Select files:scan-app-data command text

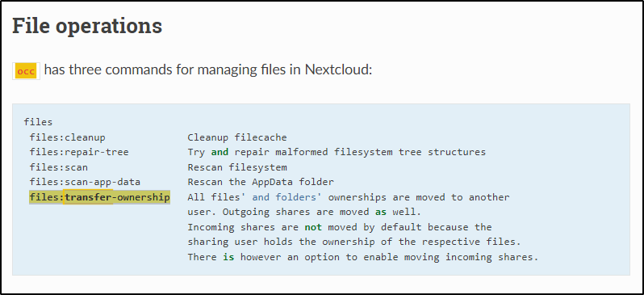tap(85, 183)
